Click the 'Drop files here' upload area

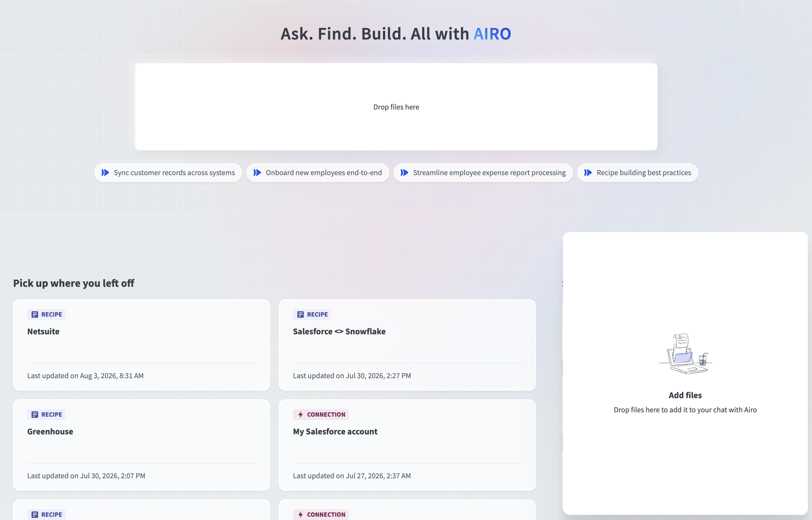[x=396, y=107]
